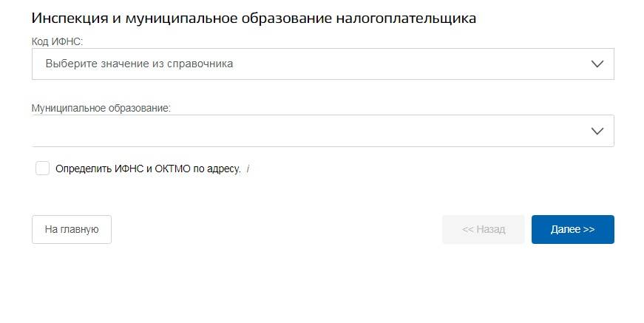The width and height of the screenshot is (644, 323).
Task: Click the "Муниципальное образование:" field label
Action: point(101,108)
